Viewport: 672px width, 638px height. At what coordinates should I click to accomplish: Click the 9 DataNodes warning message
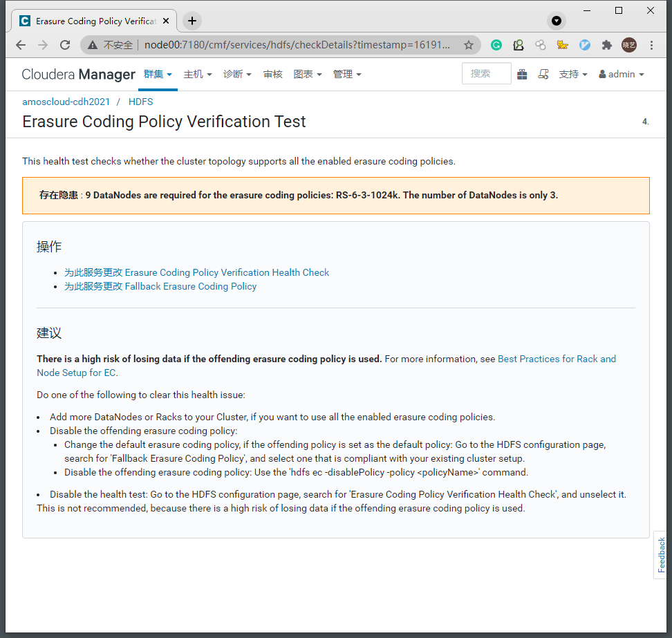coord(336,196)
